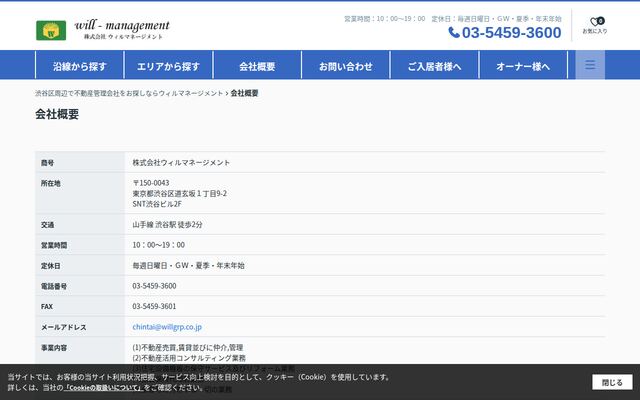
Task: Click 株式会社ウィルマネージメント company name cell
Action: (x=181, y=162)
